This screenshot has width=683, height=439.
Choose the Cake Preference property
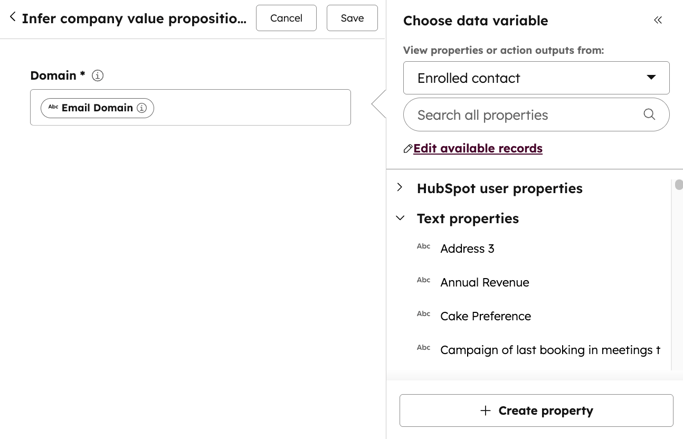[485, 316]
